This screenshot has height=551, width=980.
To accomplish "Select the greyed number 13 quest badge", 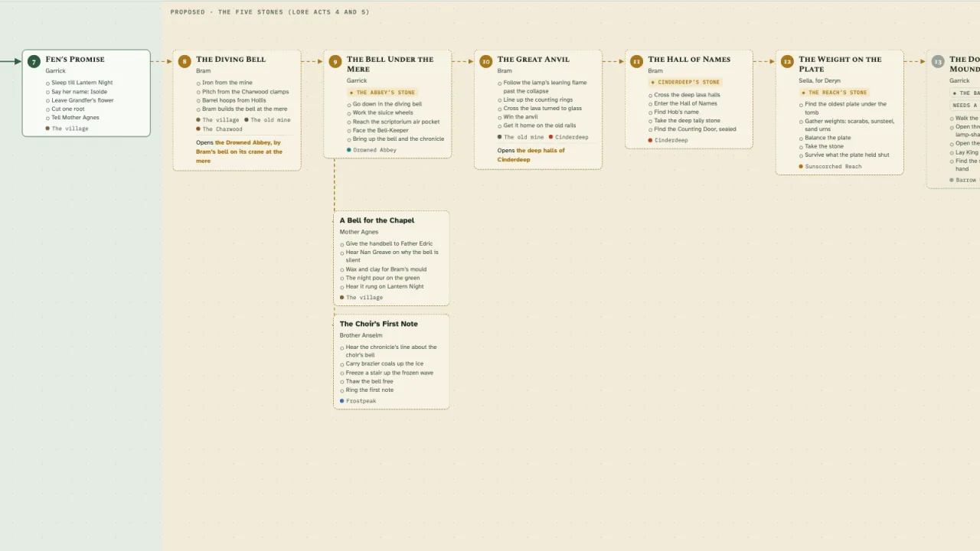I will (939, 61).
